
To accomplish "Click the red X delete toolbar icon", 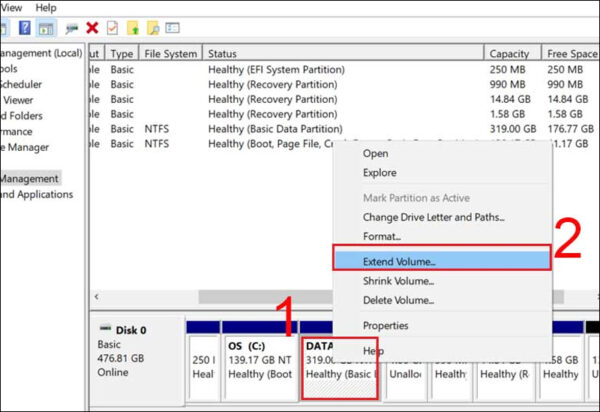I will (92, 29).
